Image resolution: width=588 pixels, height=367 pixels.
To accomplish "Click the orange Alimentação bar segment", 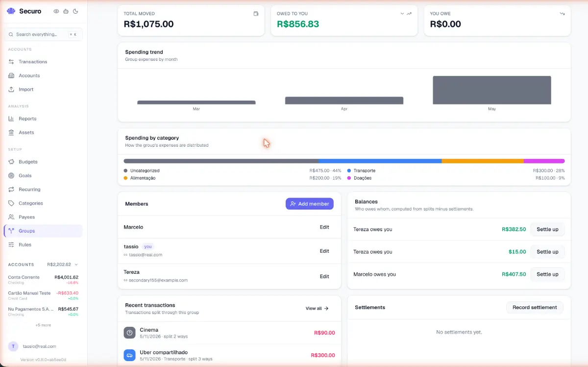I will click(x=483, y=161).
